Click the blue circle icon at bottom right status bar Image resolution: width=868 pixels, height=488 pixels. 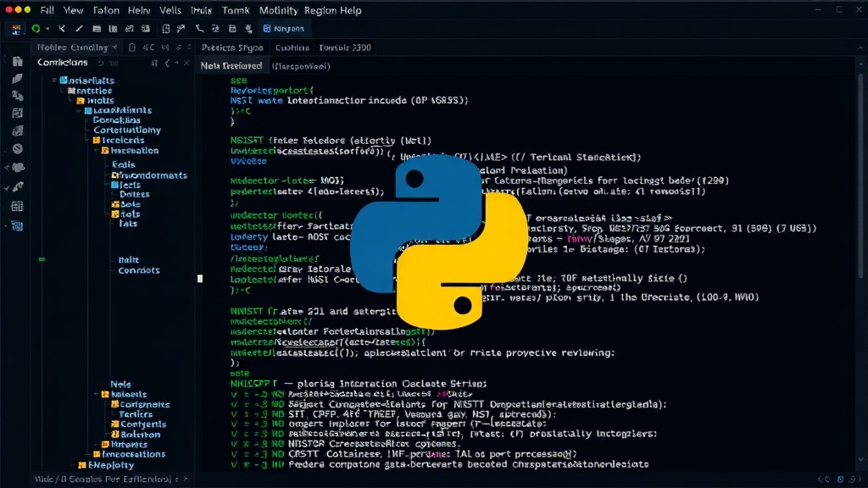coord(840,480)
